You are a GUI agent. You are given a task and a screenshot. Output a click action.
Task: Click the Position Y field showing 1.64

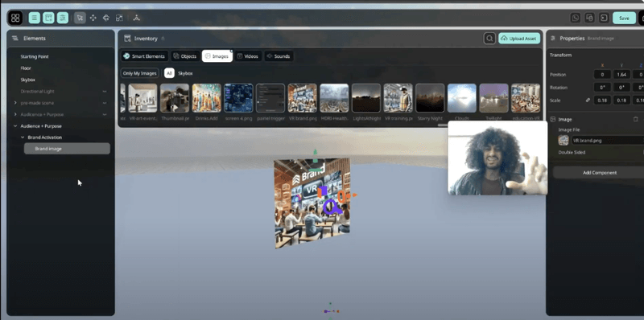[621, 74]
